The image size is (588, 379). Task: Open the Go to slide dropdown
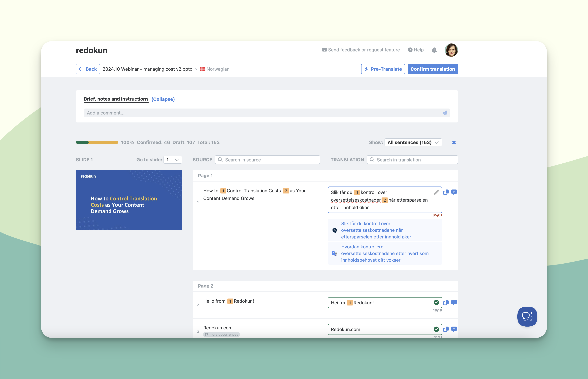173,159
